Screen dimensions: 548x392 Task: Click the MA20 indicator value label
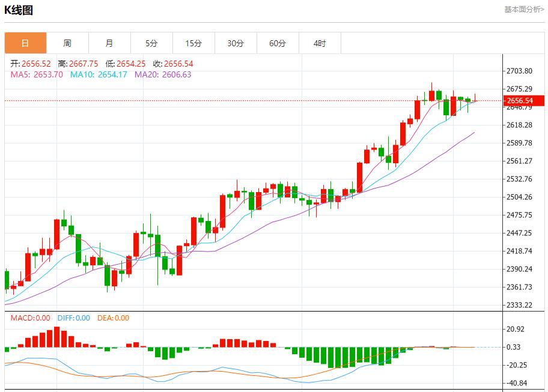163,74
